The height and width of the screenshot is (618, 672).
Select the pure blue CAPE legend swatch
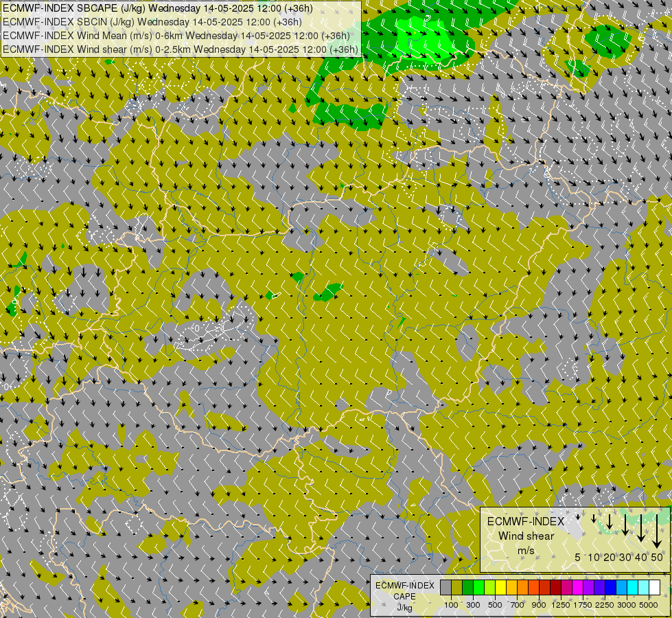click(x=611, y=588)
